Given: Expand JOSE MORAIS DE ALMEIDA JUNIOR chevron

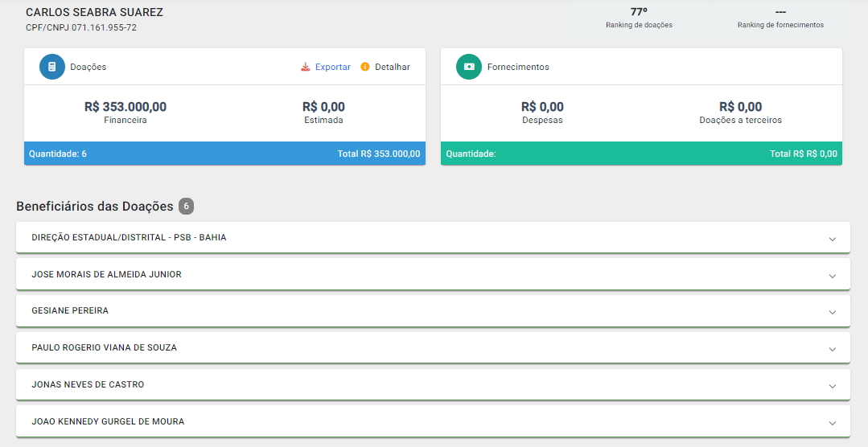Looking at the screenshot, I should point(832,276).
